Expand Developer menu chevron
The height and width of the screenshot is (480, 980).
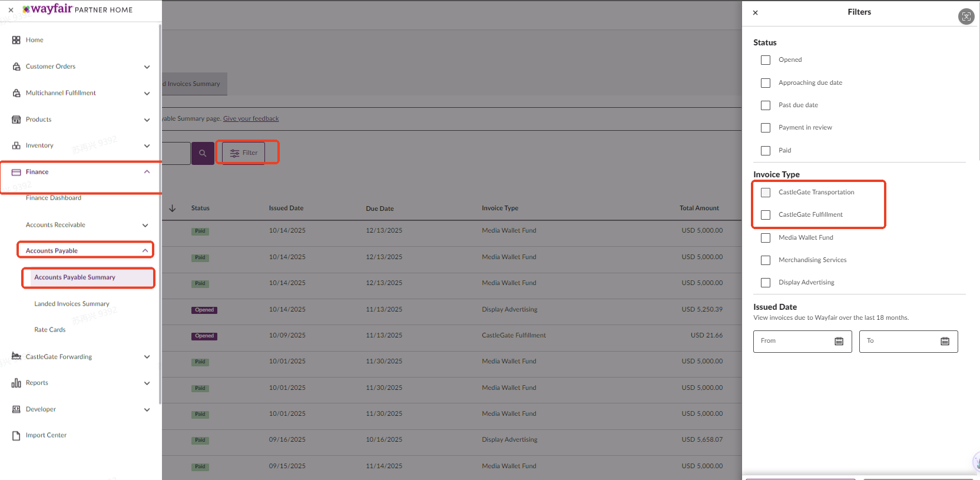pyautogui.click(x=147, y=410)
